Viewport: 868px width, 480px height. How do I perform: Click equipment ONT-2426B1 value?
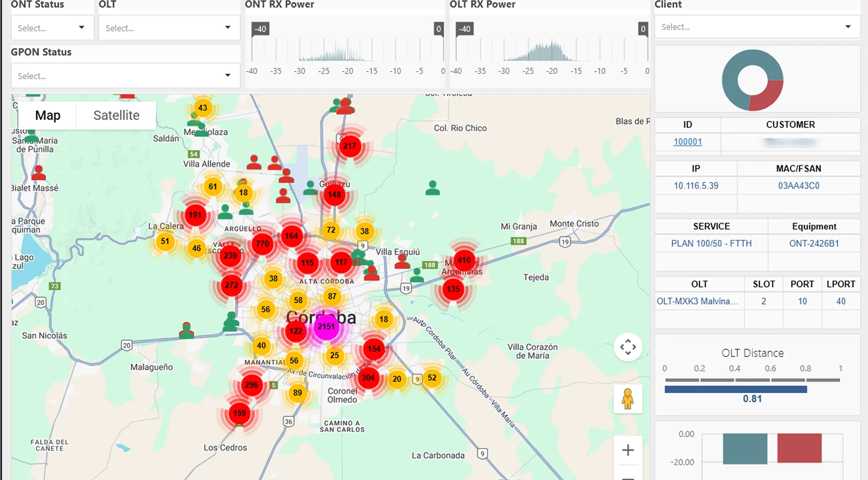814,243
